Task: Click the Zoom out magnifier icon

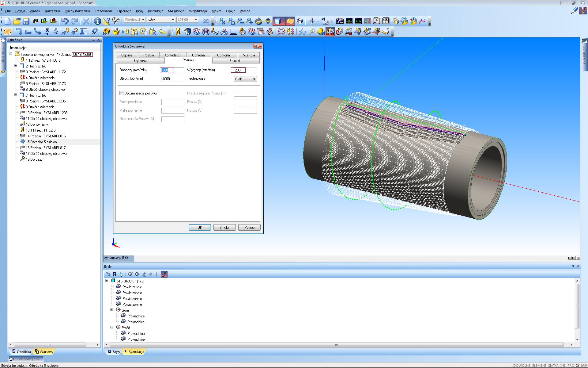Action: point(240,21)
